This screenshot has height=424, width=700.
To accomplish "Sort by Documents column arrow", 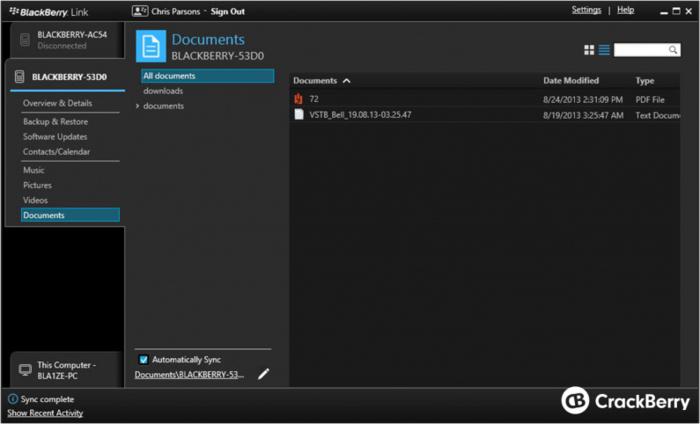I will tap(346, 81).
